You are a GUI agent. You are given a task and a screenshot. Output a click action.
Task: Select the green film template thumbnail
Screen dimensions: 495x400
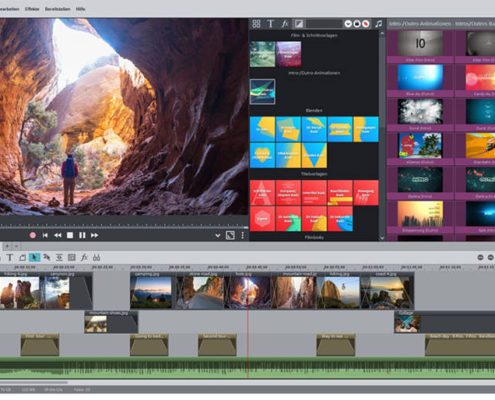pos(262,54)
